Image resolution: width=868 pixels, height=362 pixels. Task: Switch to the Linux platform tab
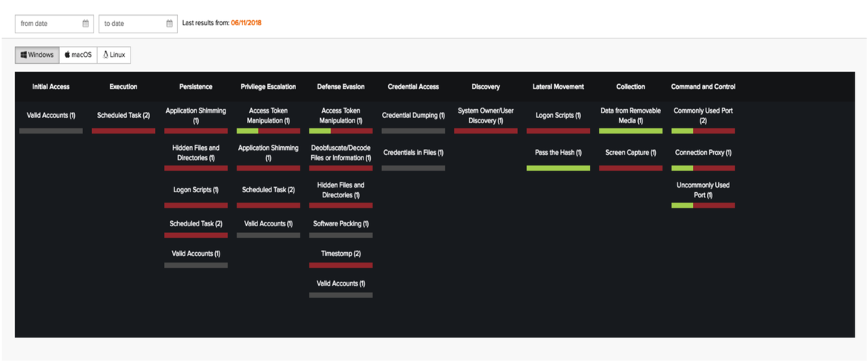[114, 55]
